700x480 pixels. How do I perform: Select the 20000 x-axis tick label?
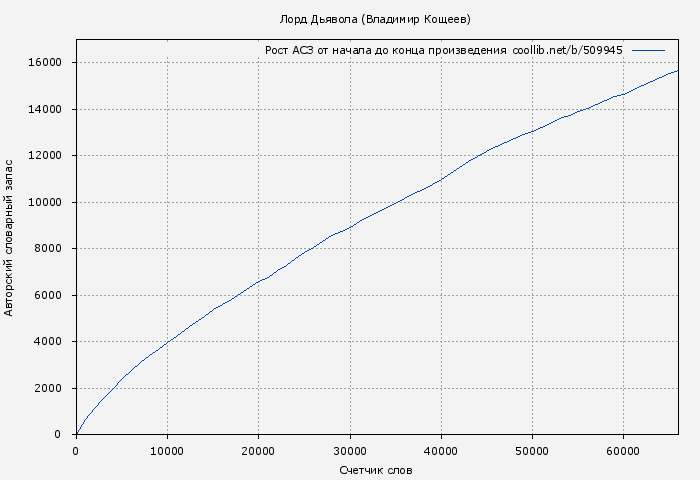coord(258,451)
